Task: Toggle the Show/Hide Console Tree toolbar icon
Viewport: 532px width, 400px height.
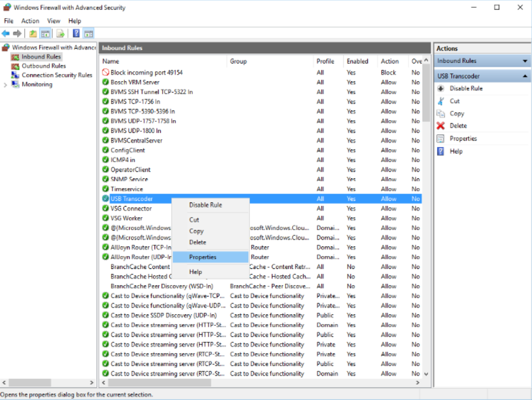Action: (x=45, y=34)
